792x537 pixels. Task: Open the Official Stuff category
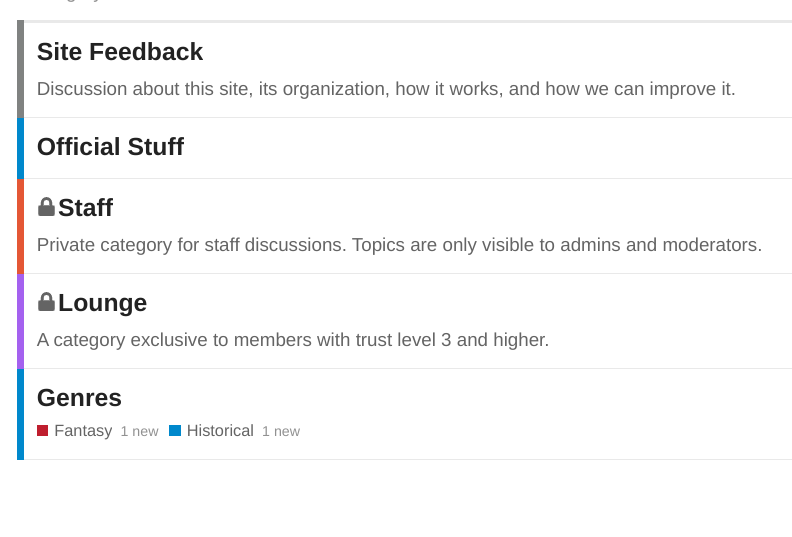pyautogui.click(x=110, y=147)
